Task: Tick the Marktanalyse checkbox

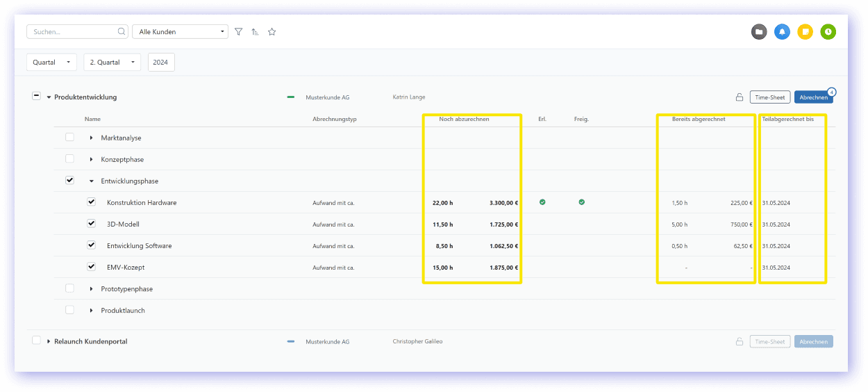Action: tap(69, 138)
